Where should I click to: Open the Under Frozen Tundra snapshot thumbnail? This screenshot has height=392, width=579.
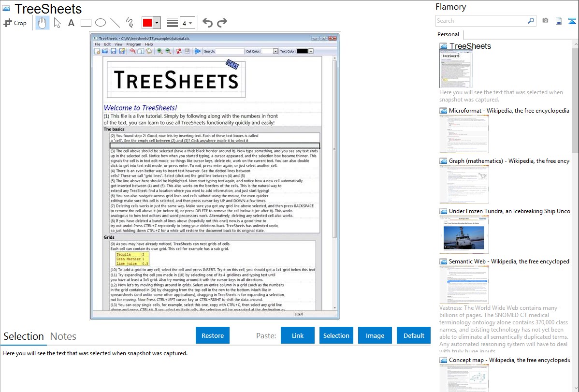464,234
